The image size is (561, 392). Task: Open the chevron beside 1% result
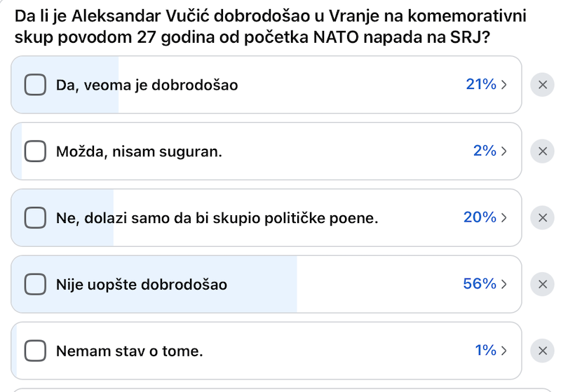tap(503, 351)
